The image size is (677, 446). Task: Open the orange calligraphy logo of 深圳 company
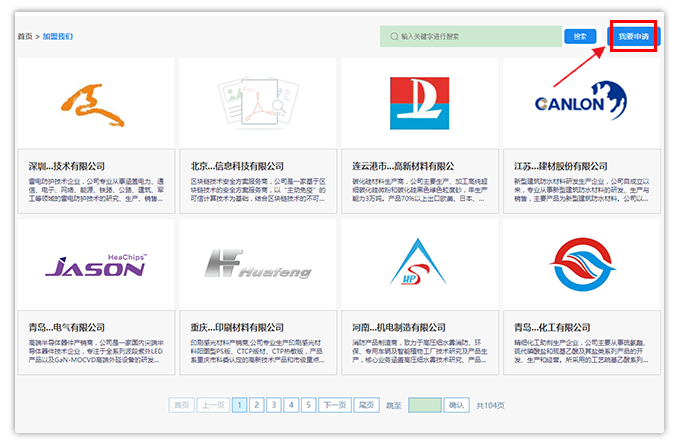point(92,105)
